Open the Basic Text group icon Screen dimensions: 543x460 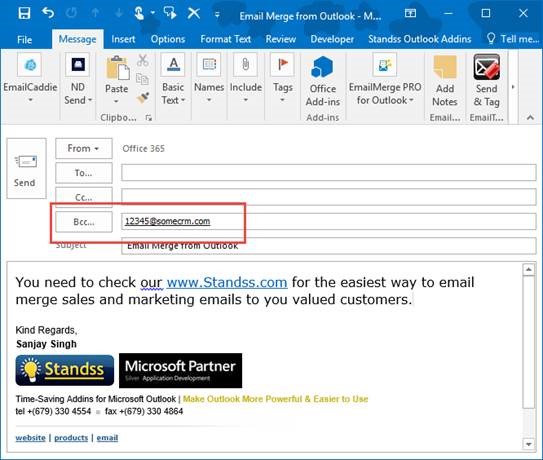pyautogui.click(x=173, y=65)
